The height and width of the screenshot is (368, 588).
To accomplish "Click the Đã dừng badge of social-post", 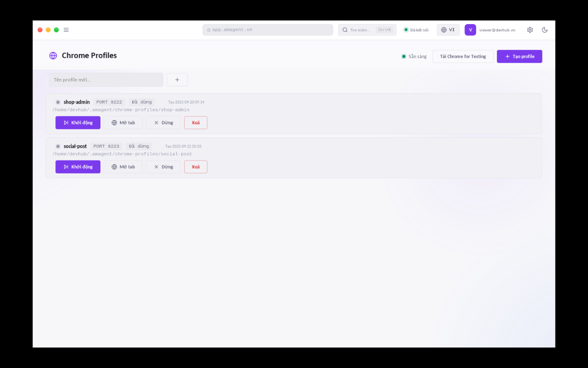I will point(139,146).
